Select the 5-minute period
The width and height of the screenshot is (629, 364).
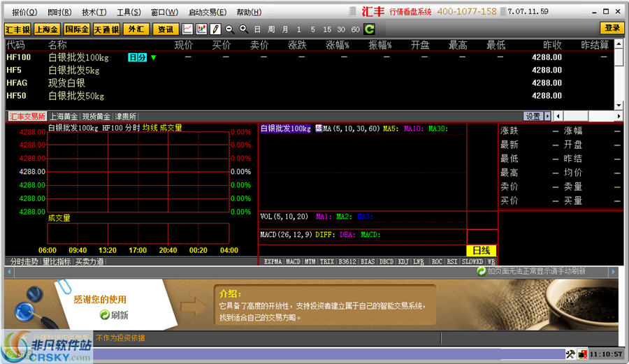point(313,29)
